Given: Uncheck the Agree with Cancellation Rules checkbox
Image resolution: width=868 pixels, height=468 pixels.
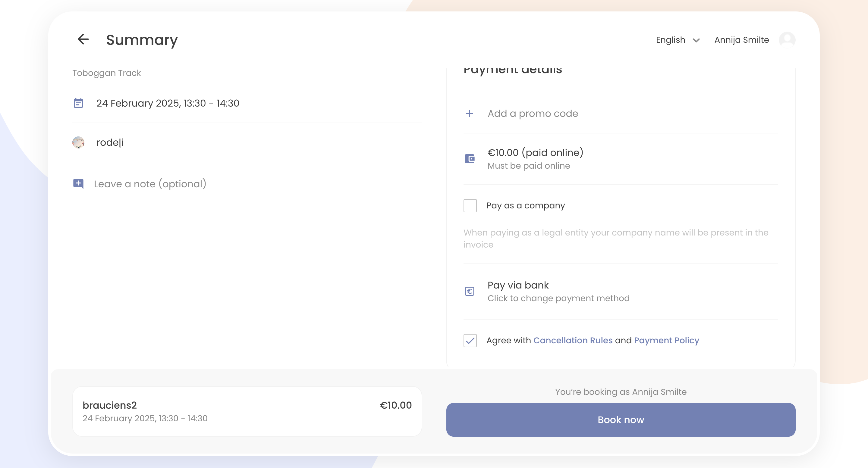Looking at the screenshot, I should 470,340.
